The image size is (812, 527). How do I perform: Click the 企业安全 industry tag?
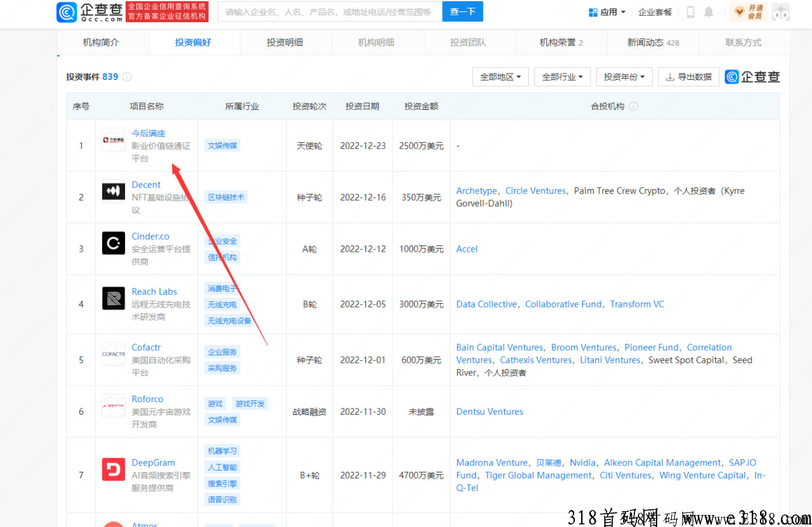coord(223,241)
